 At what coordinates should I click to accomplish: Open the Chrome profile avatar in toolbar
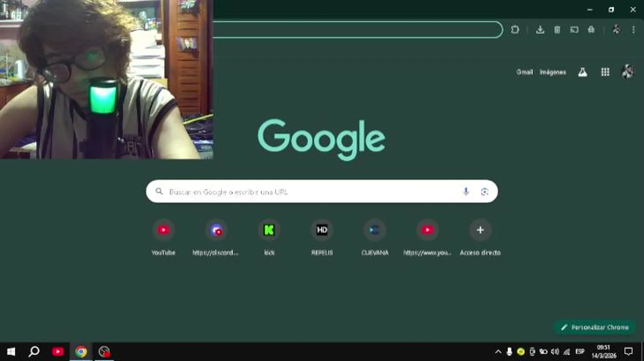pos(616,30)
